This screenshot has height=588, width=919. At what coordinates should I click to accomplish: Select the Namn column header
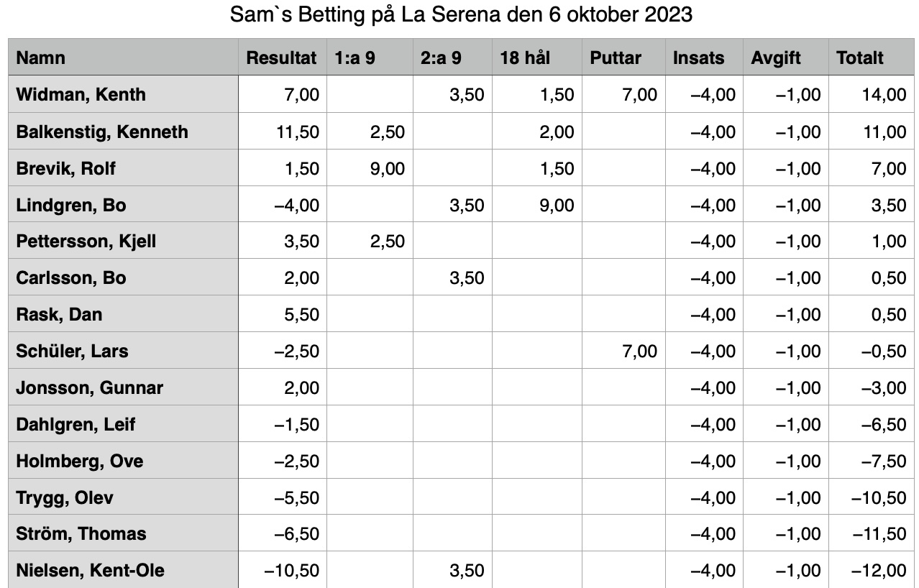tap(123, 58)
